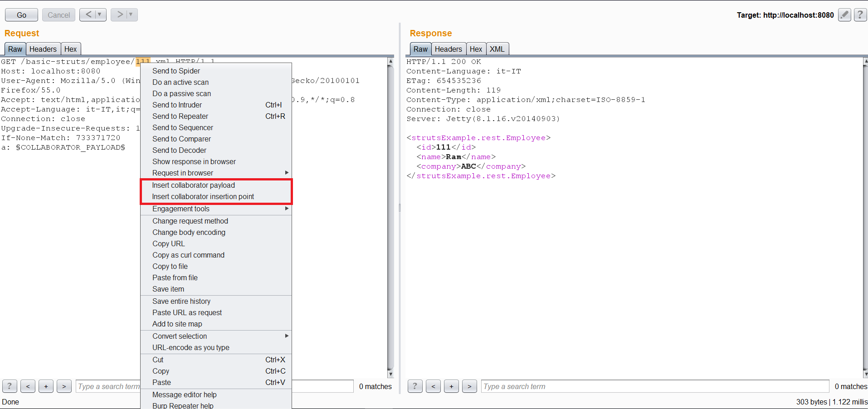Choose Send to Repeater
The image size is (868, 409).
pos(216,116)
